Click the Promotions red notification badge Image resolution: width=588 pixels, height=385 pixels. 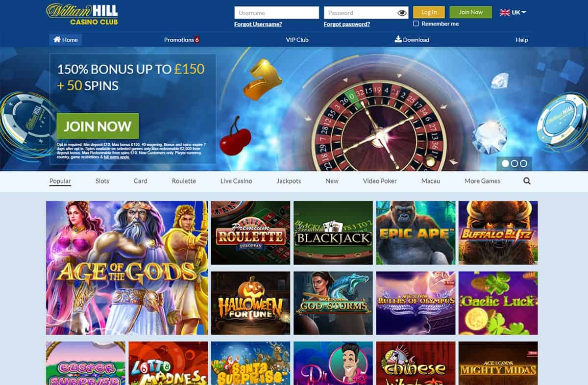point(197,40)
